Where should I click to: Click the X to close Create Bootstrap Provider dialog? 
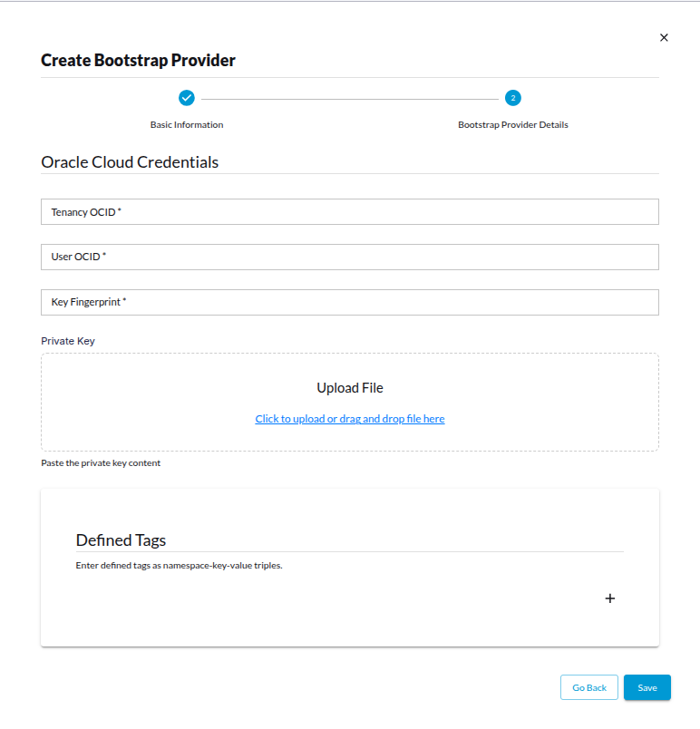click(x=664, y=37)
